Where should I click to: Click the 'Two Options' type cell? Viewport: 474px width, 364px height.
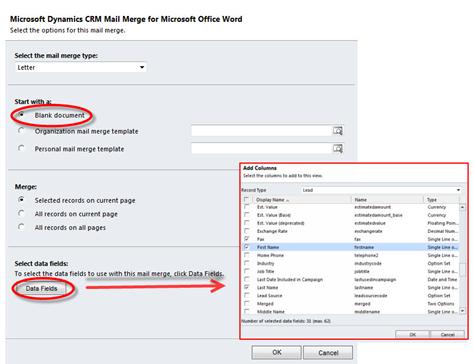point(441,304)
